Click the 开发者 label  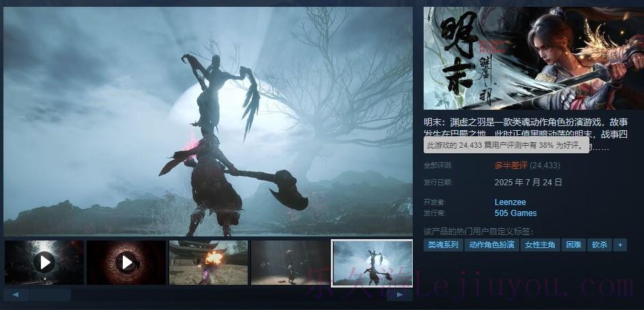coord(435,202)
